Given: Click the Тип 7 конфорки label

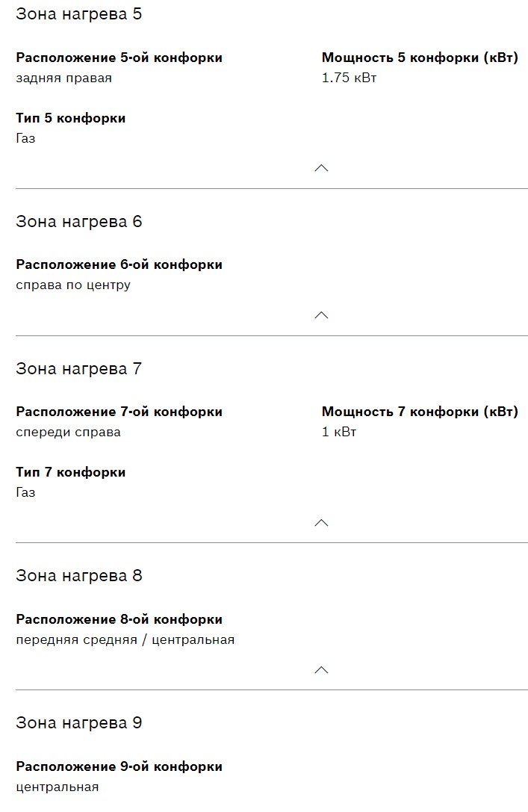Looking at the screenshot, I should pos(70,472).
